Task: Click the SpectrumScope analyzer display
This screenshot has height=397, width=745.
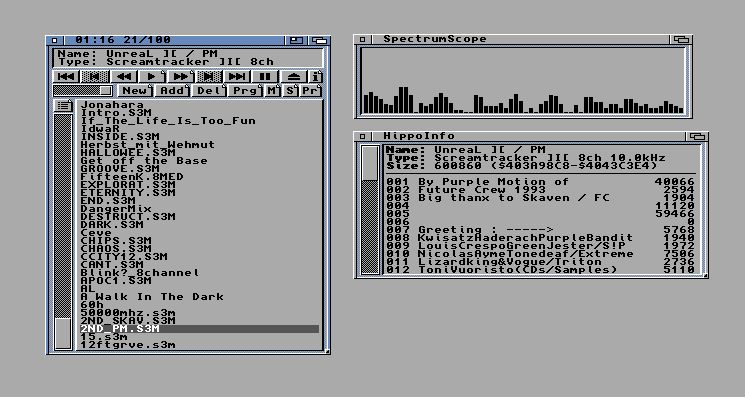Action: (x=523, y=81)
